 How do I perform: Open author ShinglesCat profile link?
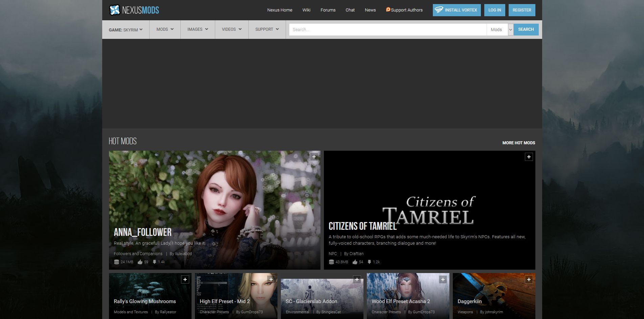(x=331, y=312)
